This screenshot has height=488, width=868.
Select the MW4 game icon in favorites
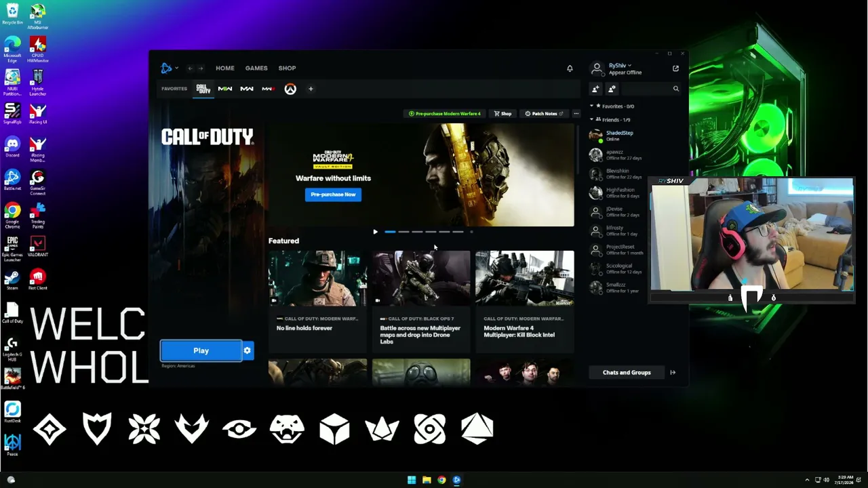click(225, 89)
